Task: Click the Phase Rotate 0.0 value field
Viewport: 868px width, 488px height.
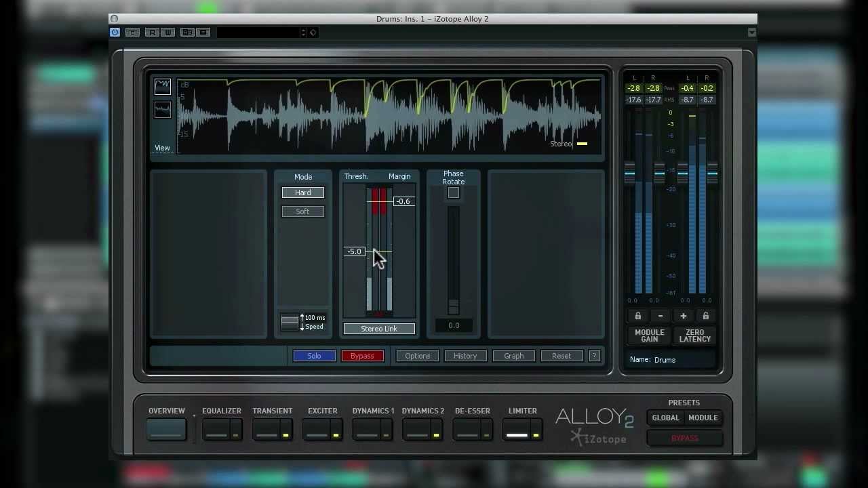Action: pyautogui.click(x=454, y=325)
